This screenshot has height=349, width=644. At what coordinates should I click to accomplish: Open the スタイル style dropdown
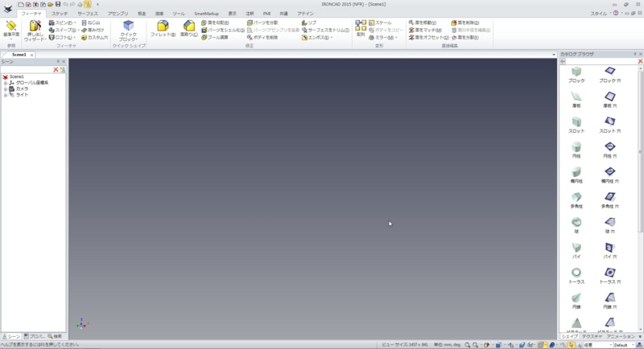(x=599, y=14)
